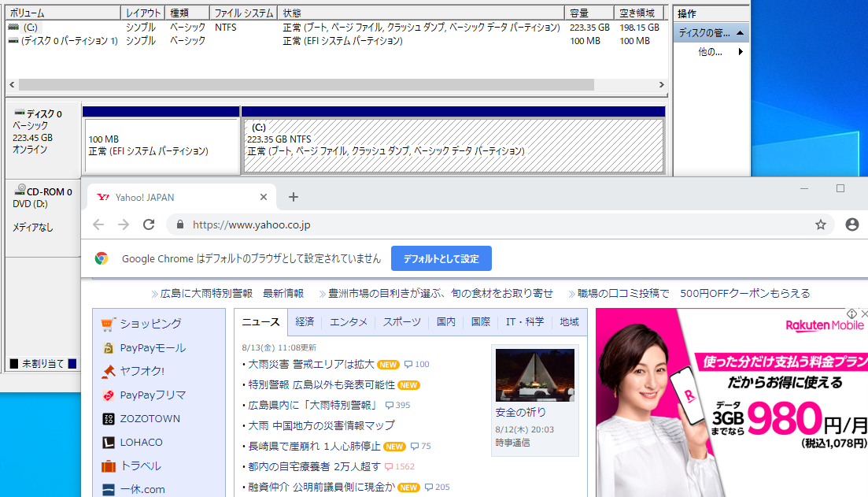Select the ニュース tab
Screen dimensions: 868x497
click(x=260, y=322)
